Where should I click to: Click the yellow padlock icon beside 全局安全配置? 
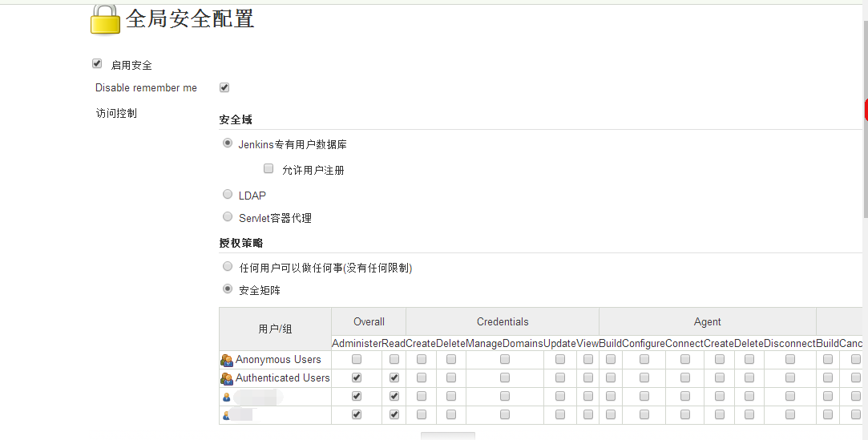105,20
